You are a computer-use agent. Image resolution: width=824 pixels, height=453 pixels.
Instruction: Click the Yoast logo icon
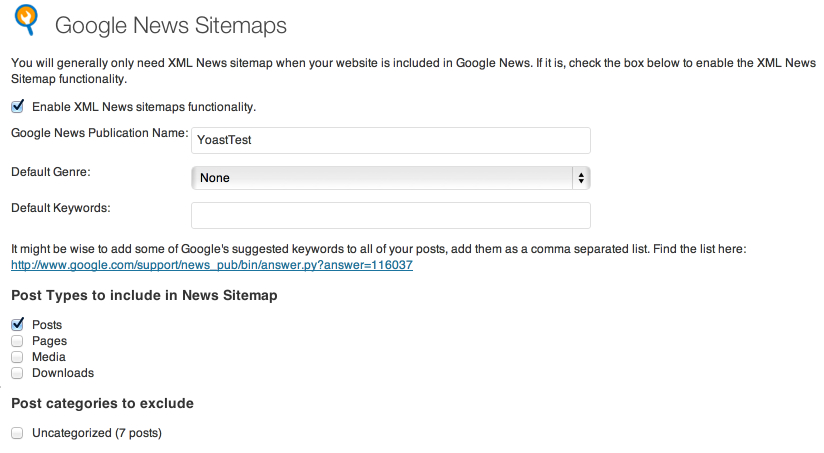click(28, 19)
